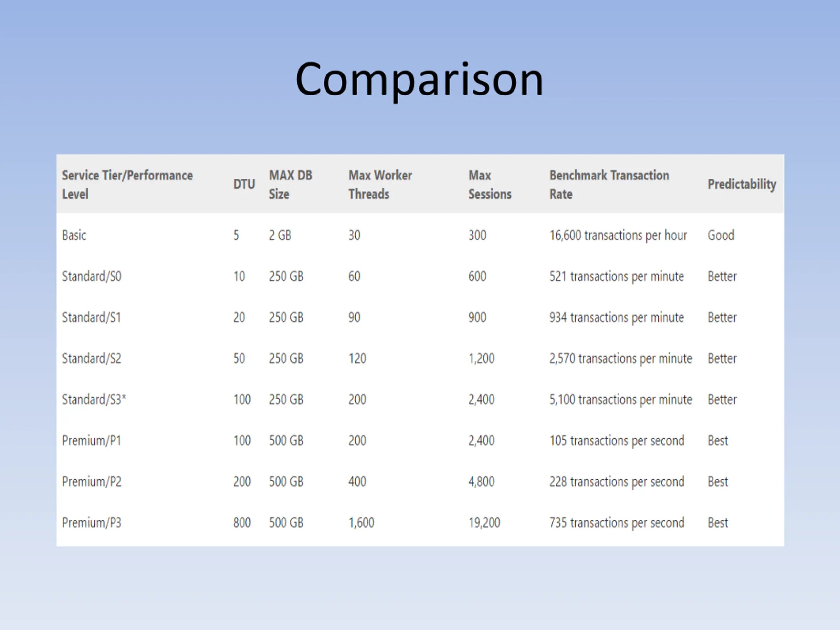840x630 pixels.
Task: Select the 'Max Sessions' column header
Action: tap(490, 184)
